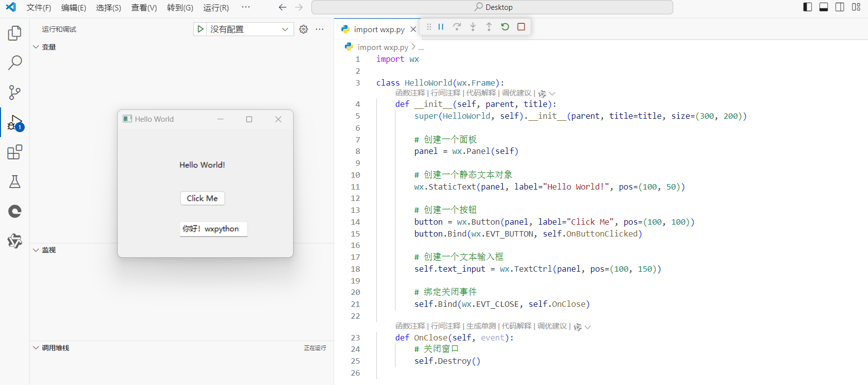The image size is (868, 385).
Task: Toggle the bottom panel layout
Action: pos(824,7)
